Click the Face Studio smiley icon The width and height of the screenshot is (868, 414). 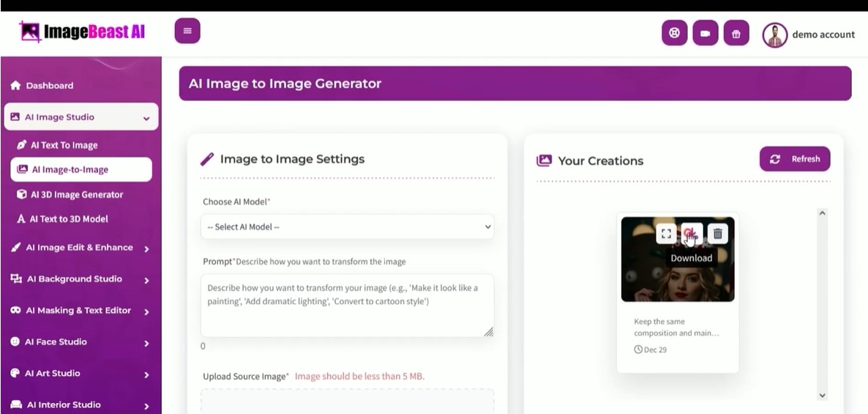pyautogui.click(x=15, y=342)
